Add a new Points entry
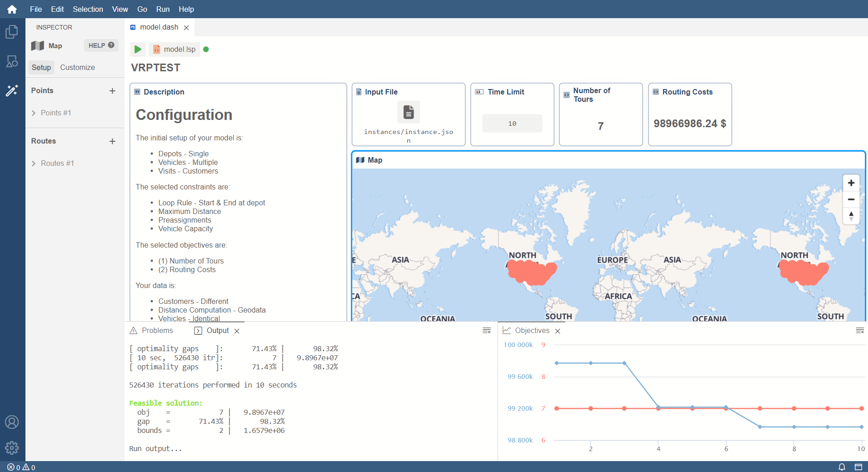Screen dimensions: 868x472 point(112,91)
